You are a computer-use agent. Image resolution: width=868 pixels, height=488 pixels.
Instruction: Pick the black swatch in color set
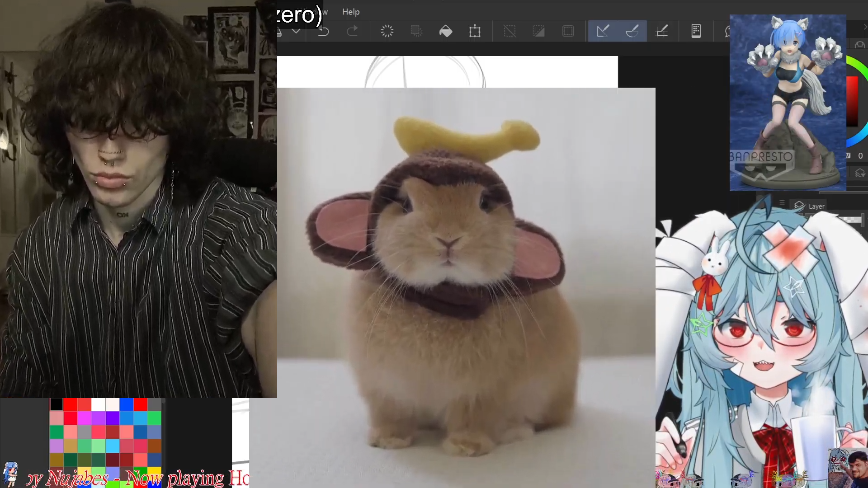pyautogui.click(x=56, y=404)
